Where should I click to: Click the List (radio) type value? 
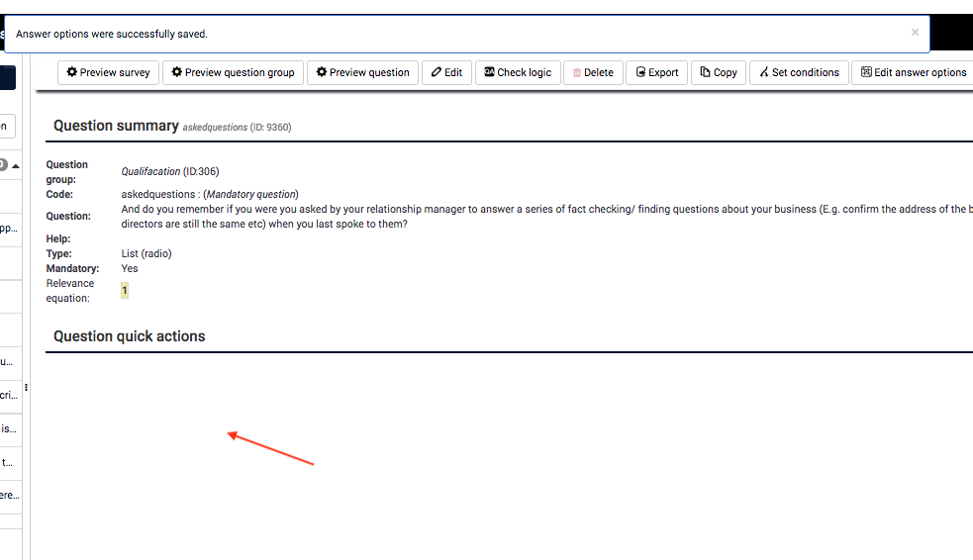[146, 253]
